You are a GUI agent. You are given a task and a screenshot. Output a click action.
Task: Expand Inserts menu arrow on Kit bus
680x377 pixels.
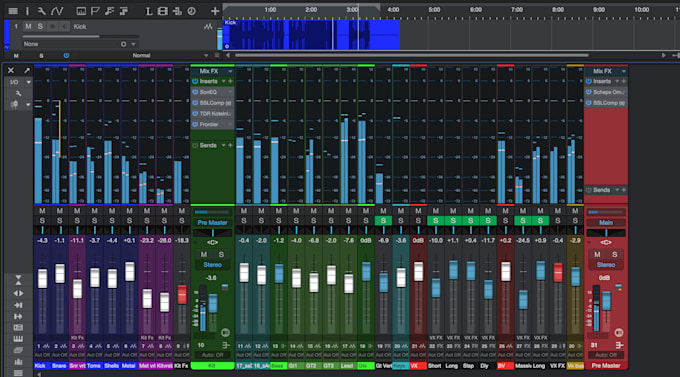coord(224,81)
